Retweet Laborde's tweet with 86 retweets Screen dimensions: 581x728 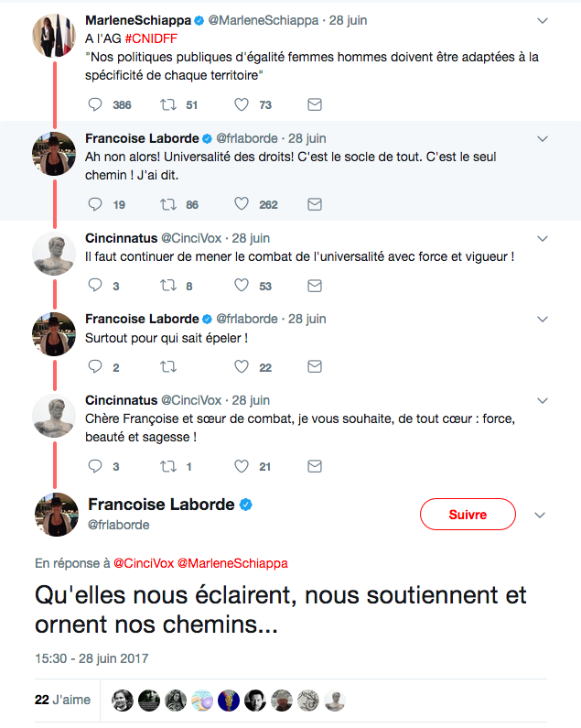[168, 203]
